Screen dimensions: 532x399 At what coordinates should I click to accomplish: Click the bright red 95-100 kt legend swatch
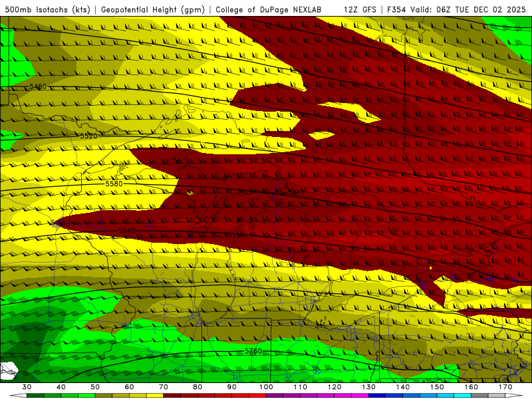257,396
